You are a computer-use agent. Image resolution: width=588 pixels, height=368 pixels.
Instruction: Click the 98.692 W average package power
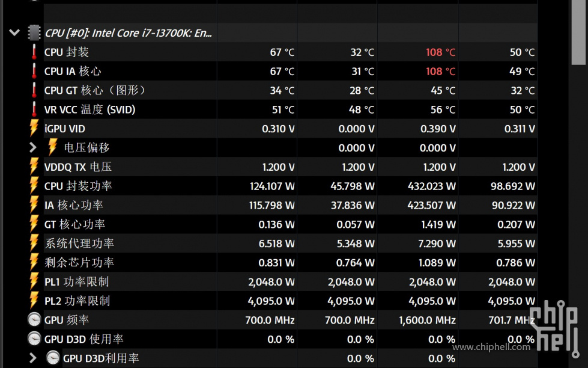pos(513,186)
